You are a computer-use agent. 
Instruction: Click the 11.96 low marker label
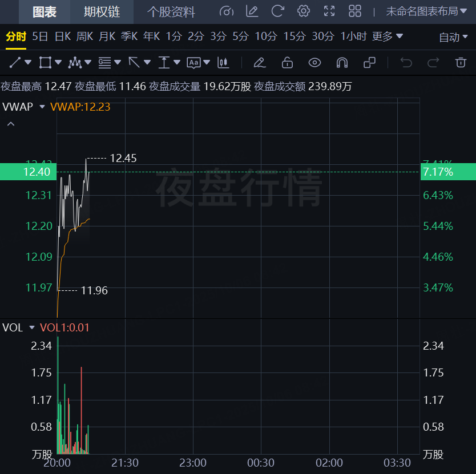point(94,290)
